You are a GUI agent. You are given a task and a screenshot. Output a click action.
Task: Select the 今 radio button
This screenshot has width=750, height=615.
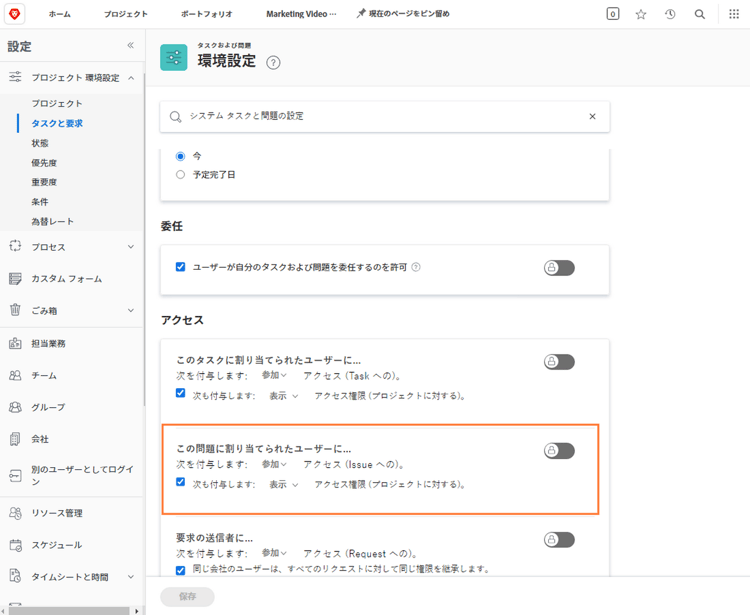[x=180, y=156]
